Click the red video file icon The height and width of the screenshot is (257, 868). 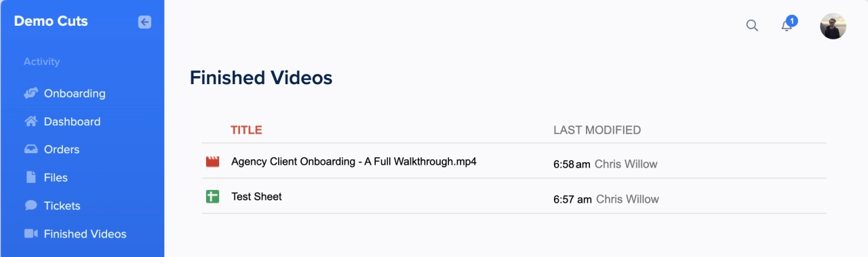pyautogui.click(x=213, y=162)
